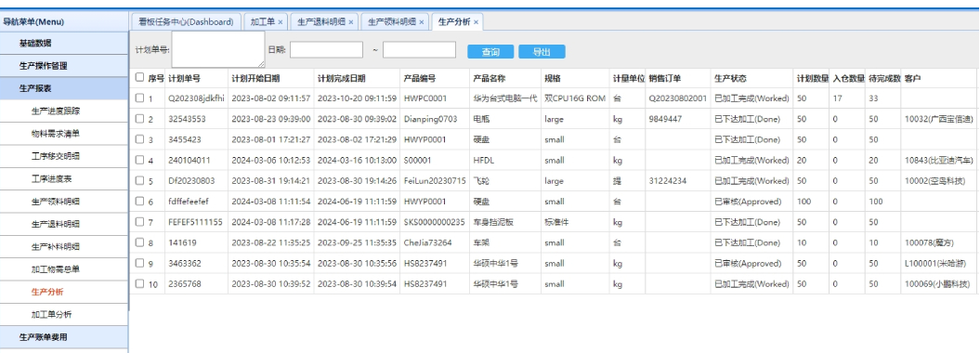Expand the 生产账单费用 menu section

click(x=64, y=337)
